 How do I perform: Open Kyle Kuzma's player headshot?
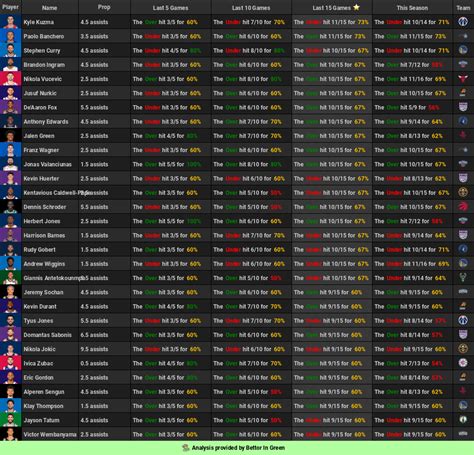click(11, 22)
